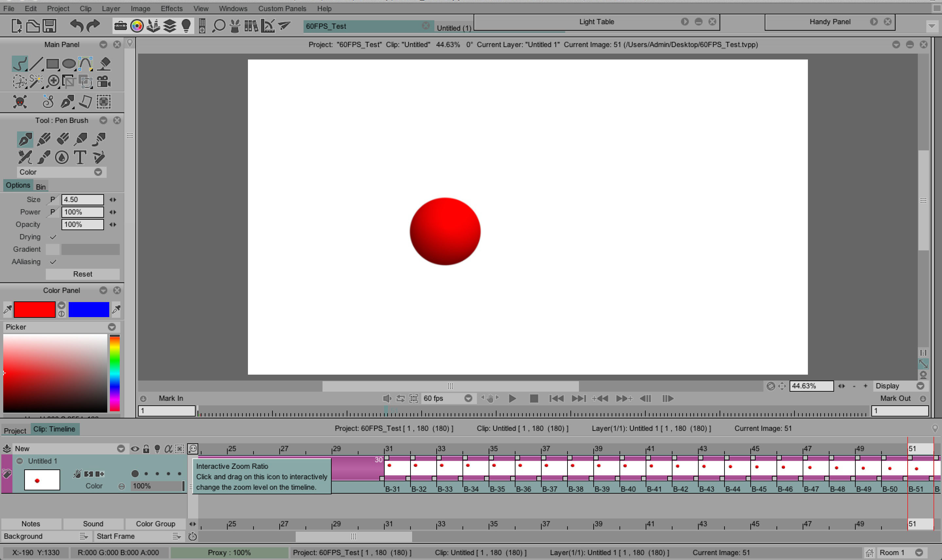This screenshot has height=560, width=942.
Task: Open the Color mode dropdown
Action: (61, 172)
